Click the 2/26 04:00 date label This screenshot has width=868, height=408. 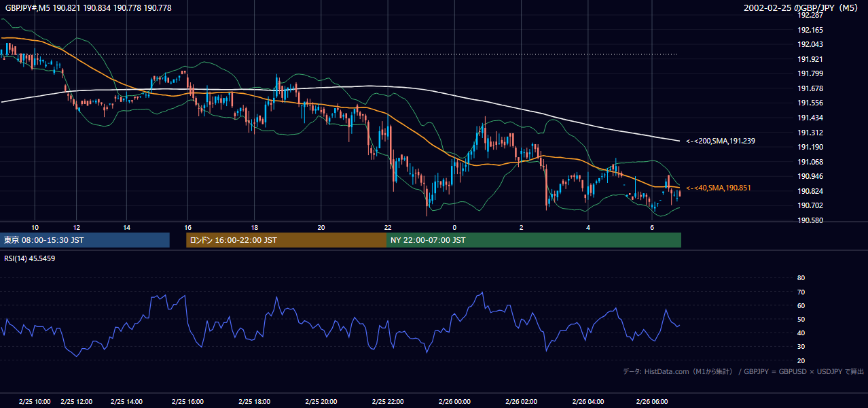(588, 402)
